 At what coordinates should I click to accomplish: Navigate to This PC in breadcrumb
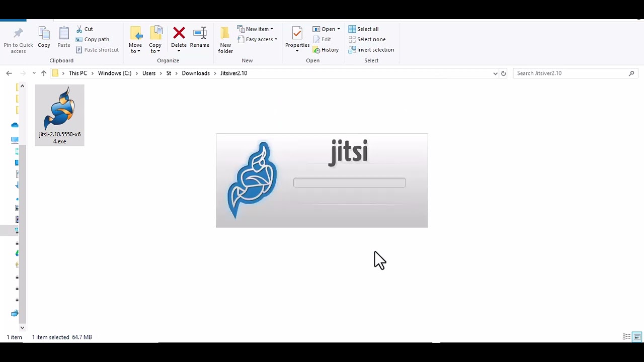[78, 73]
